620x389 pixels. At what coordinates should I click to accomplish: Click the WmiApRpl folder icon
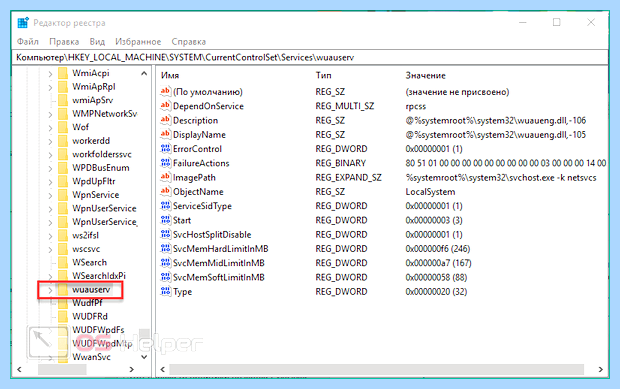63,87
